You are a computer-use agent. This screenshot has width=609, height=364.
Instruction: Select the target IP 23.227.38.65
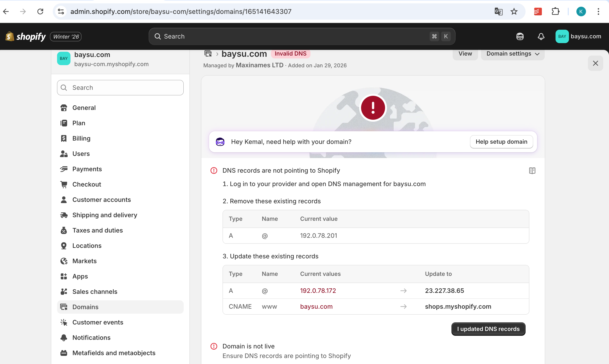click(445, 291)
